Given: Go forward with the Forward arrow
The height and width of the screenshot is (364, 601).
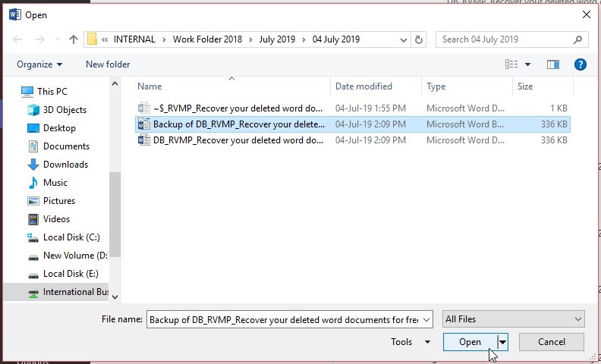Looking at the screenshot, I should click(40, 39).
